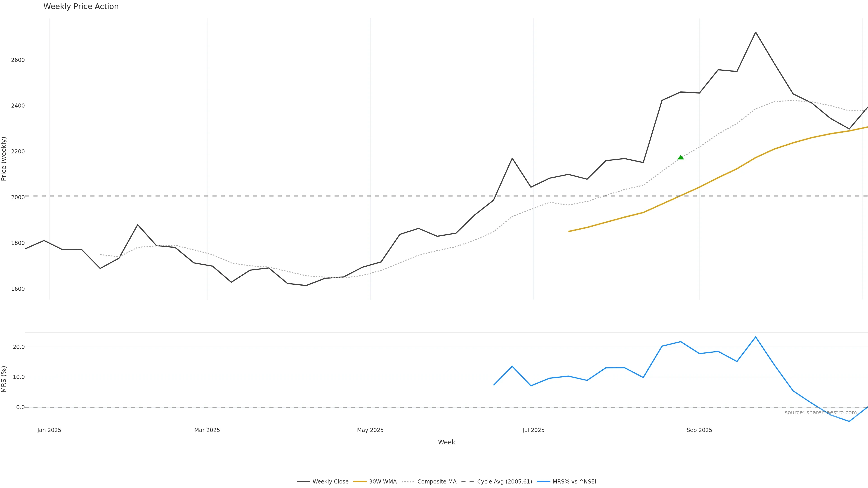Click the May 2025 x-axis label
Image resolution: width=868 pixels, height=488 pixels.
pos(370,430)
